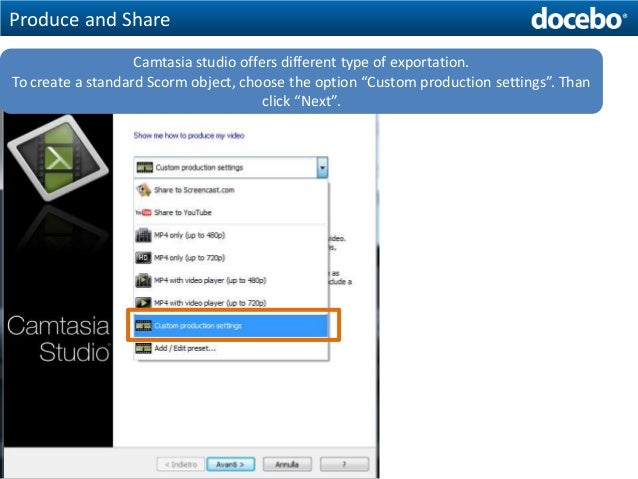
Task: Open help with the ? button
Action: pos(345,464)
